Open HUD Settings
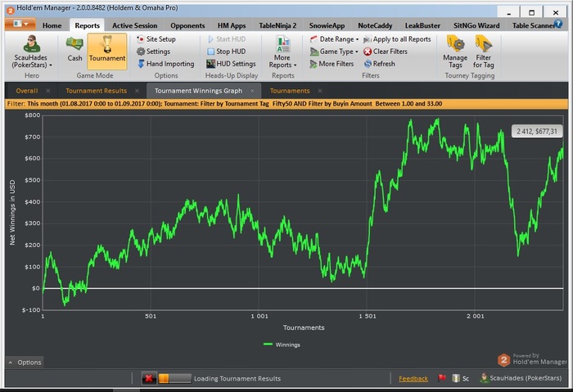 231,64
